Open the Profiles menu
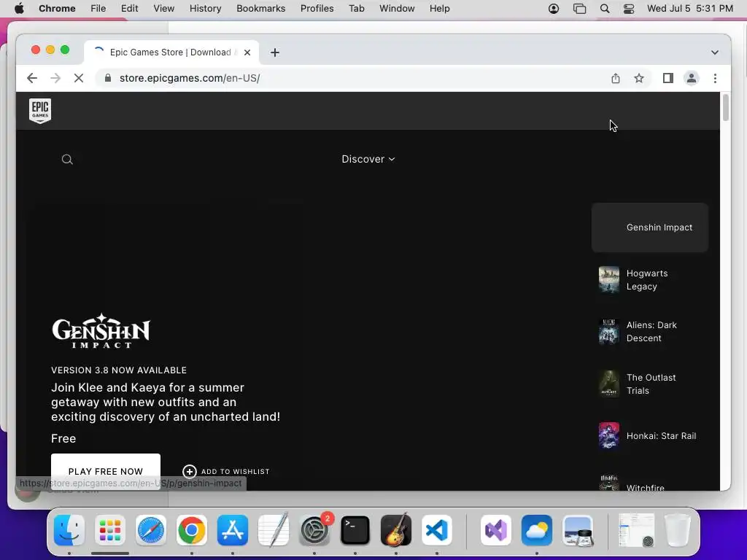The width and height of the screenshot is (747, 560). [317, 9]
